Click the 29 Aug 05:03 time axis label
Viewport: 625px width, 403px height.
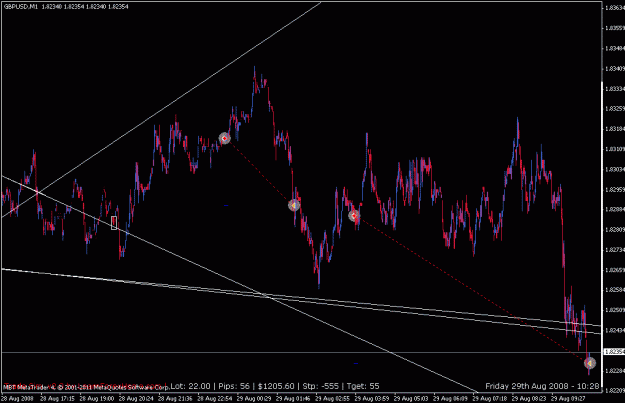[411, 398]
